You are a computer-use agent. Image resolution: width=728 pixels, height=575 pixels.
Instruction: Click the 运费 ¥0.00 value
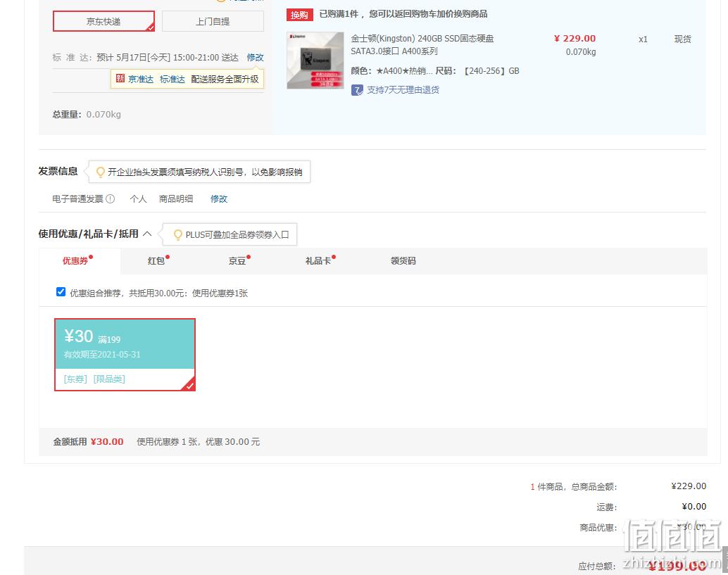coord(694,506)
